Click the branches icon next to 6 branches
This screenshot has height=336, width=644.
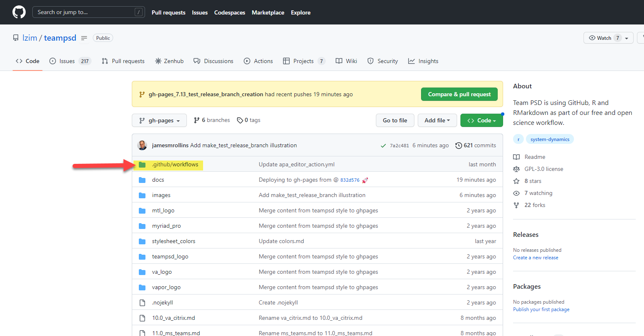coord(197,120)
